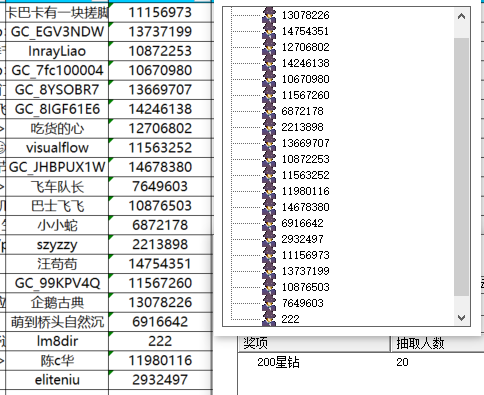Select the icon next to 12706802
The image size is (484, 395).
point(269,47)
